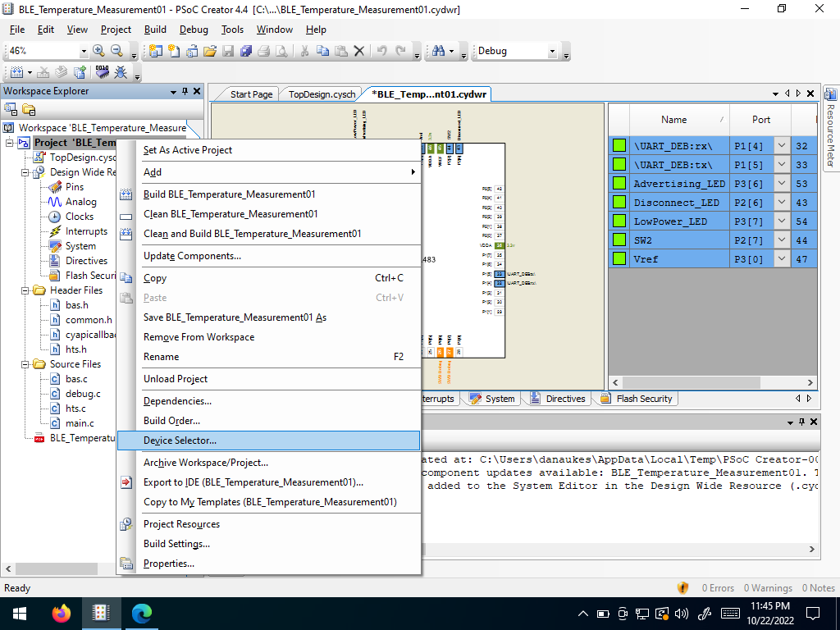Click the Cut scissors icon
This screenshot has height=630, width=840.
pos(304,51)
